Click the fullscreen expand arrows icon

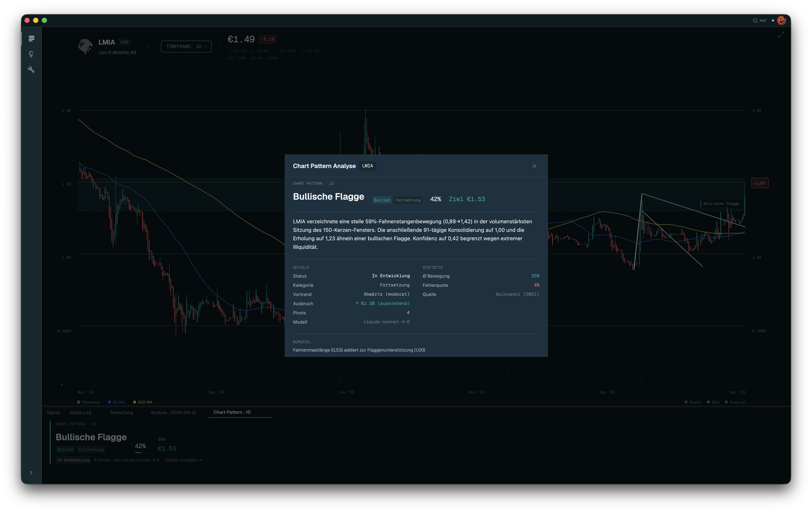[x=781, y=35]
